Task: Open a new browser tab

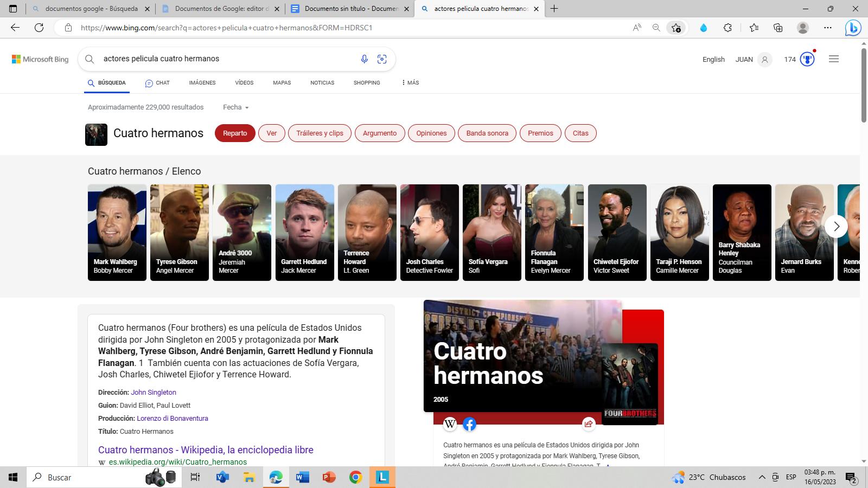Action: click(554, 9)
